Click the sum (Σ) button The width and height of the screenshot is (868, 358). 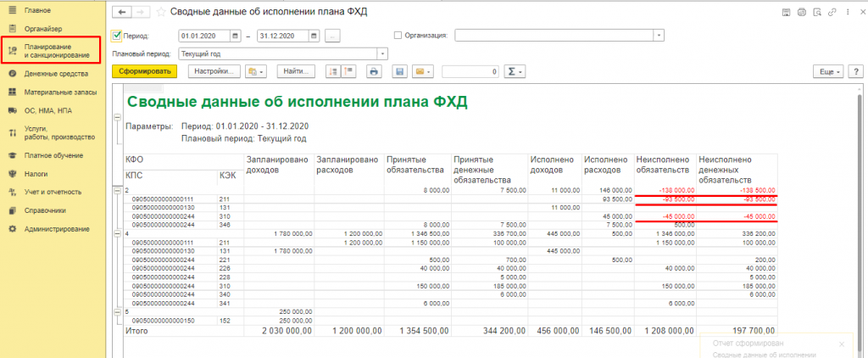click(514, 72)
